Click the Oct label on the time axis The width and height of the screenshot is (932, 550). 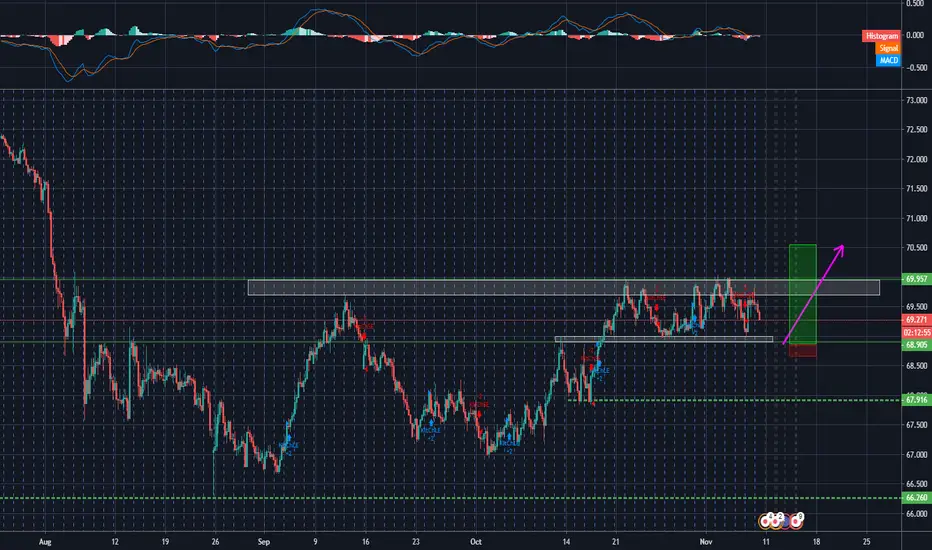click(x=476, y=542)
